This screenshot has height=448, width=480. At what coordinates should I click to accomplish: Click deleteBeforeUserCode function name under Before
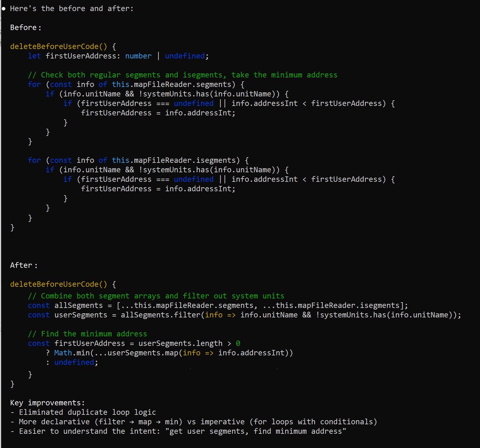[x=54, y=47]
